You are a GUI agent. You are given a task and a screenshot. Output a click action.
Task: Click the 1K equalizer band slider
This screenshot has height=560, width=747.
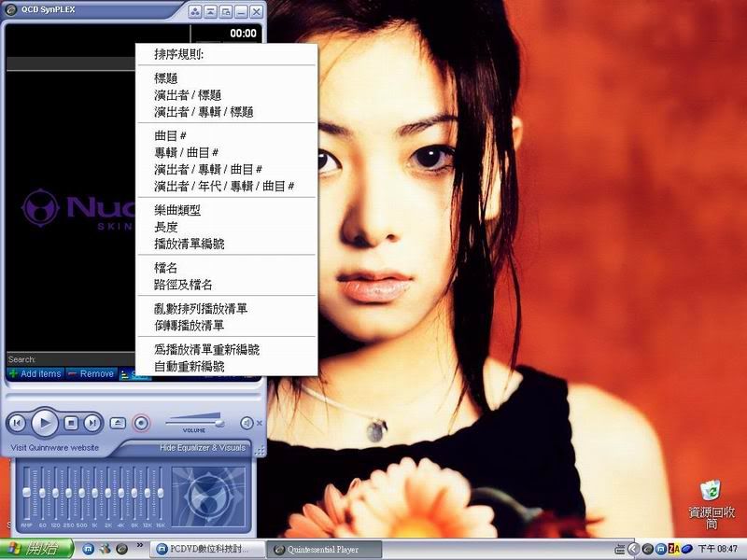click(95, 493)
